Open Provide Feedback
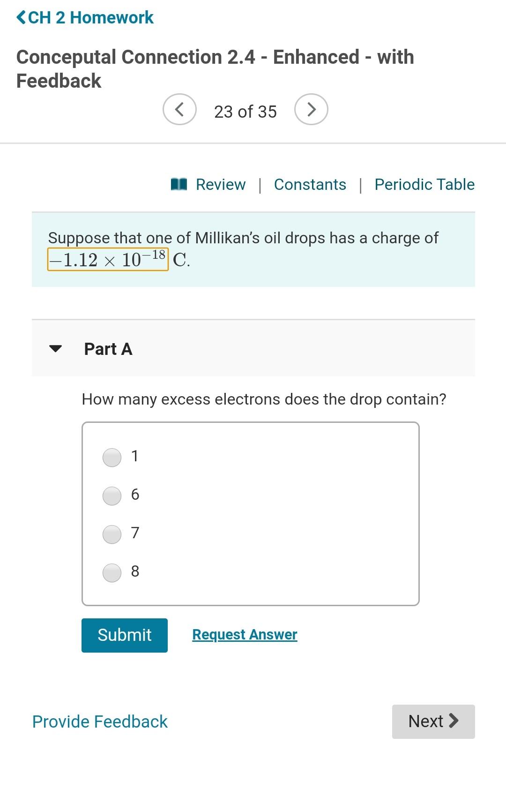The height and width of the screenshot is (812, 506). (99, 722)
